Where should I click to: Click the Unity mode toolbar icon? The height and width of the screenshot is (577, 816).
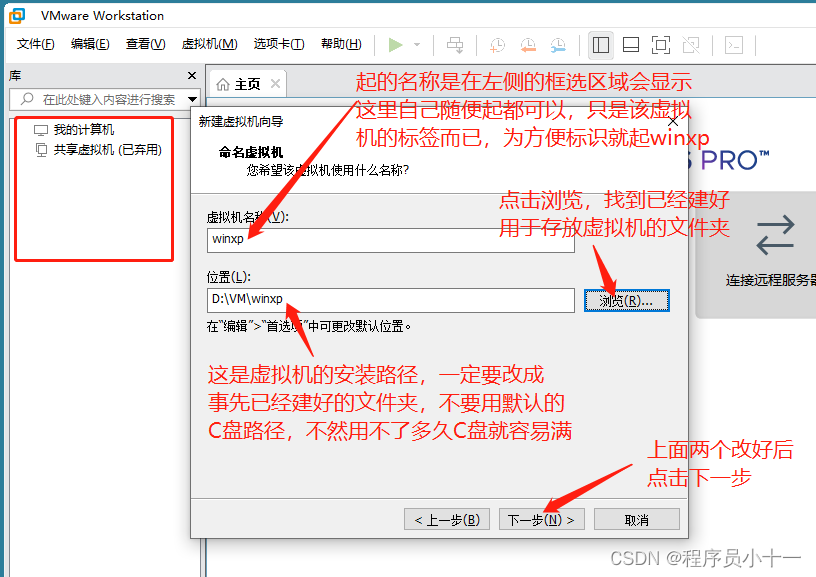[691, 45]
